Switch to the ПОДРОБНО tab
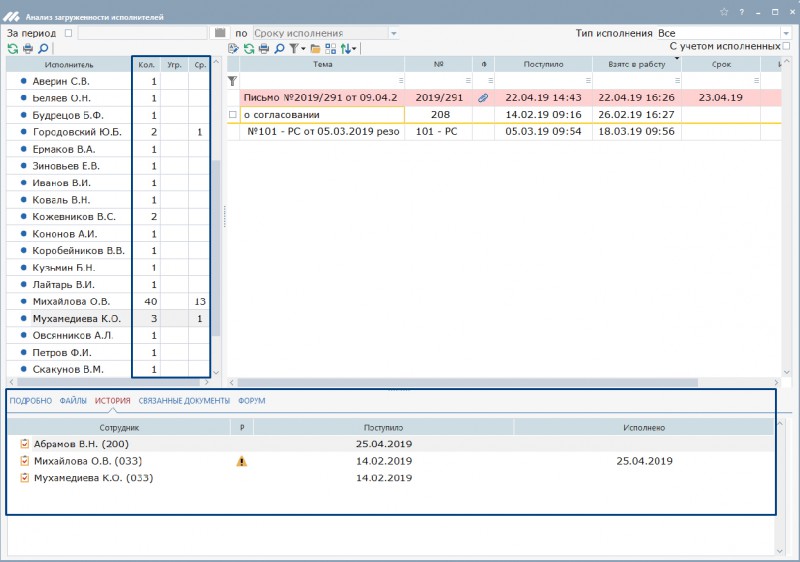The height and width of the screenshot is (562, 800). pyautogui.click(x=31, y=401)
